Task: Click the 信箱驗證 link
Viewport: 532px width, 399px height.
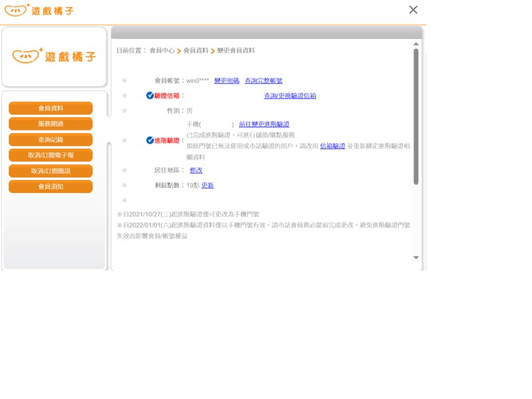Action: coord(333,146)
